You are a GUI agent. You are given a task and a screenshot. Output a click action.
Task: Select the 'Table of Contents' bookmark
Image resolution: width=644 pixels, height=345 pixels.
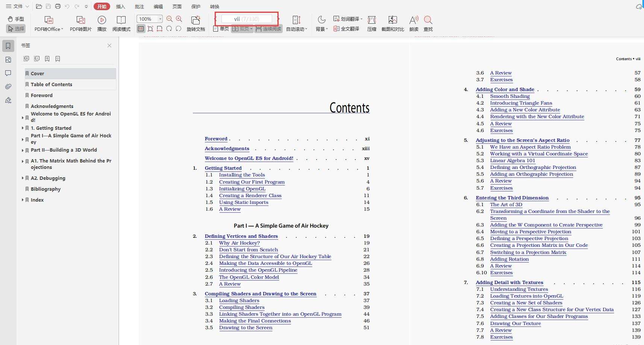pyautogui.click(x=70, y=84)
